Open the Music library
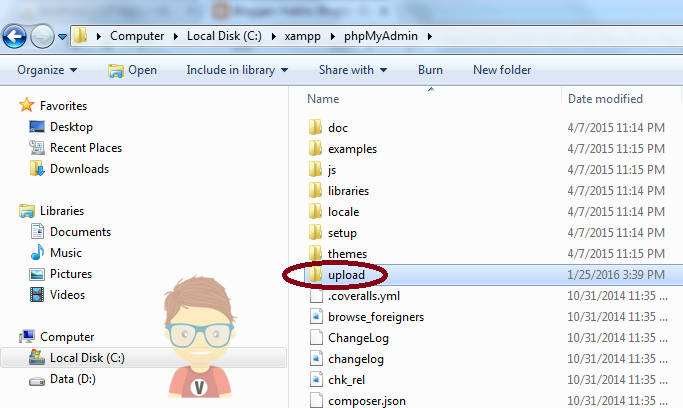This screenshot has width=683, height=408. pos(56,253)
